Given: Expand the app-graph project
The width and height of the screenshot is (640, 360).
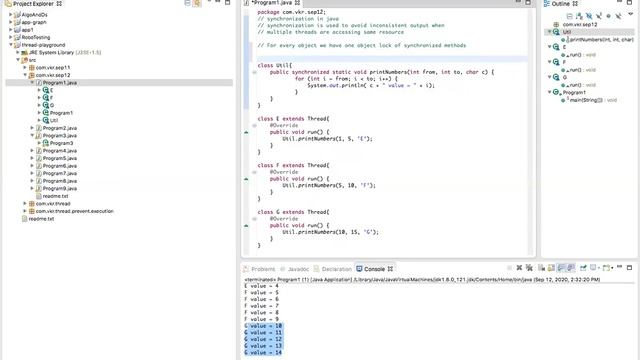Looking at the screenshot, I should click(11, 22).
